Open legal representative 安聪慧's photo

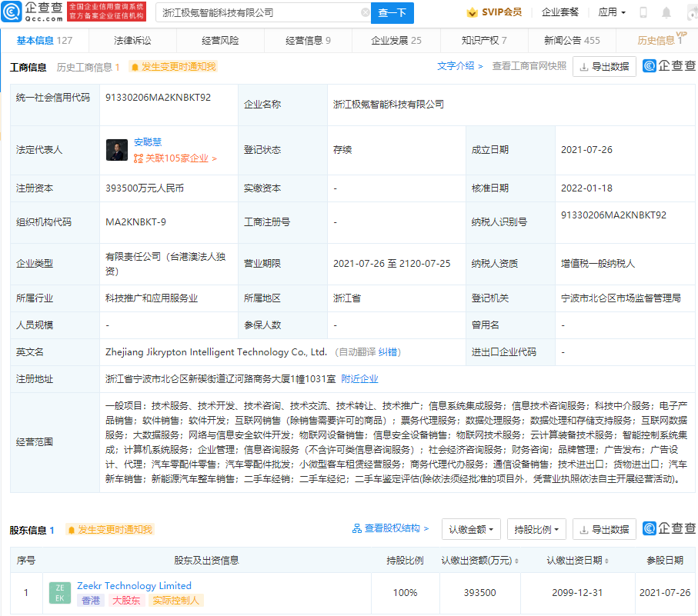[x=117, y=150]
